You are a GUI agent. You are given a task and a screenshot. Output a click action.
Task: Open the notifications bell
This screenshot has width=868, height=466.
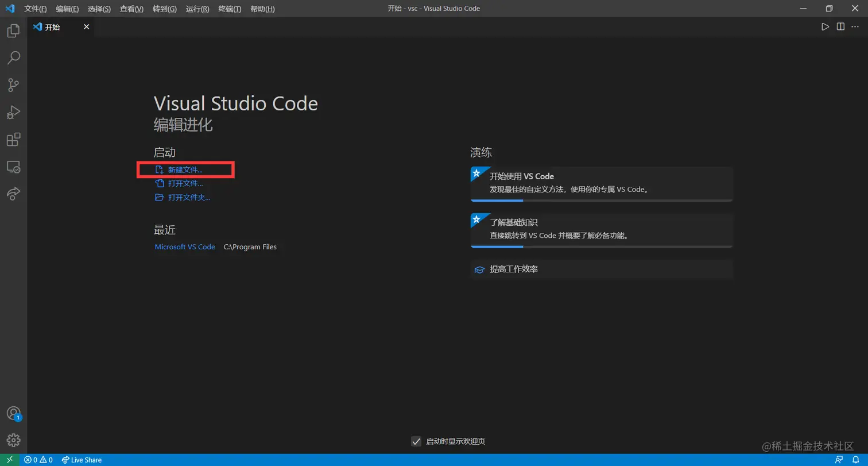coord(855,460)
